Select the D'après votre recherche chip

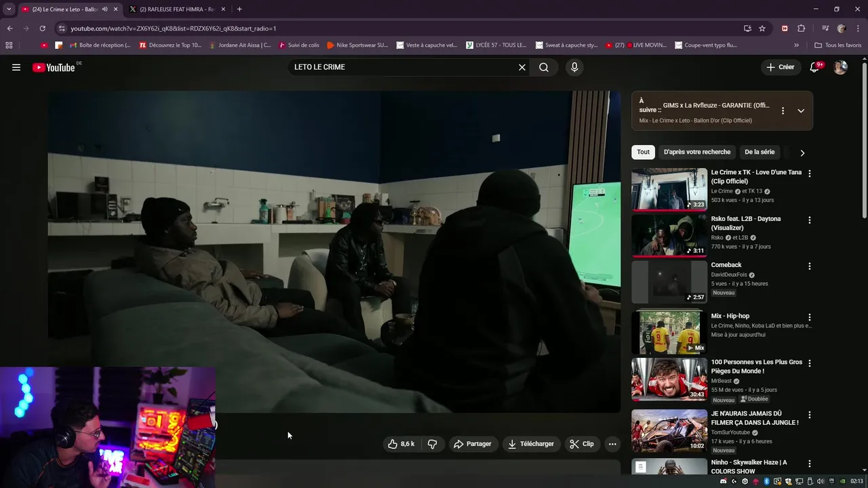(x=697, y=152)
